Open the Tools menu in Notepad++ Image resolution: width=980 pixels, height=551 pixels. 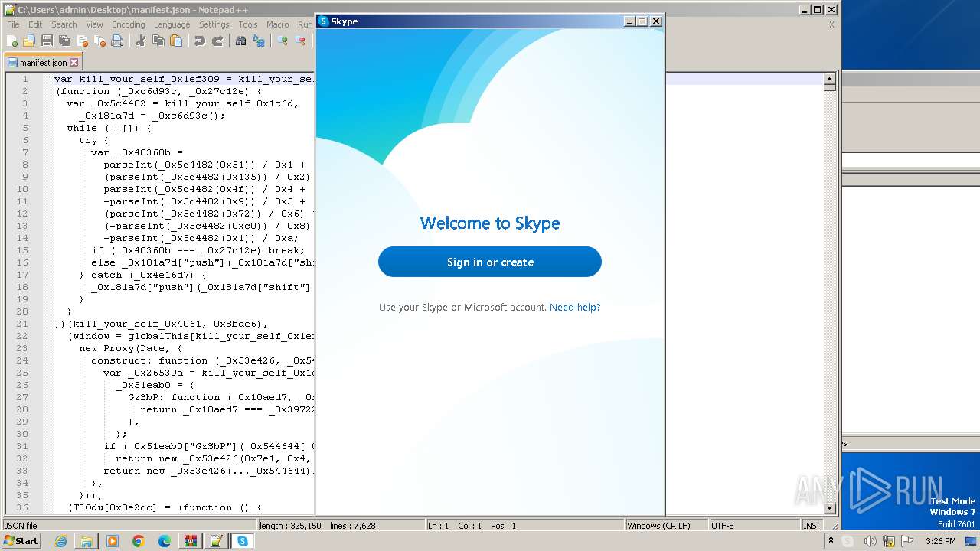[x=248, y=24]
